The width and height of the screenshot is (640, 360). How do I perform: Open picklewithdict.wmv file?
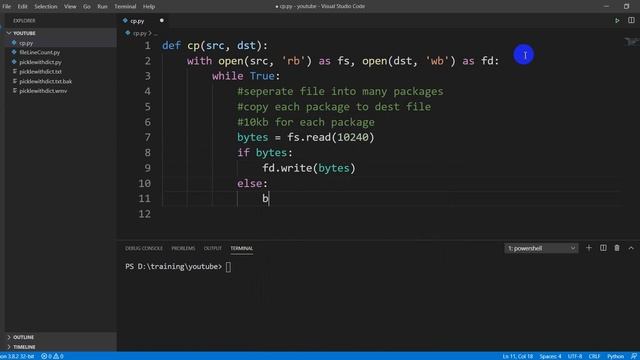[x=43, y=91]
